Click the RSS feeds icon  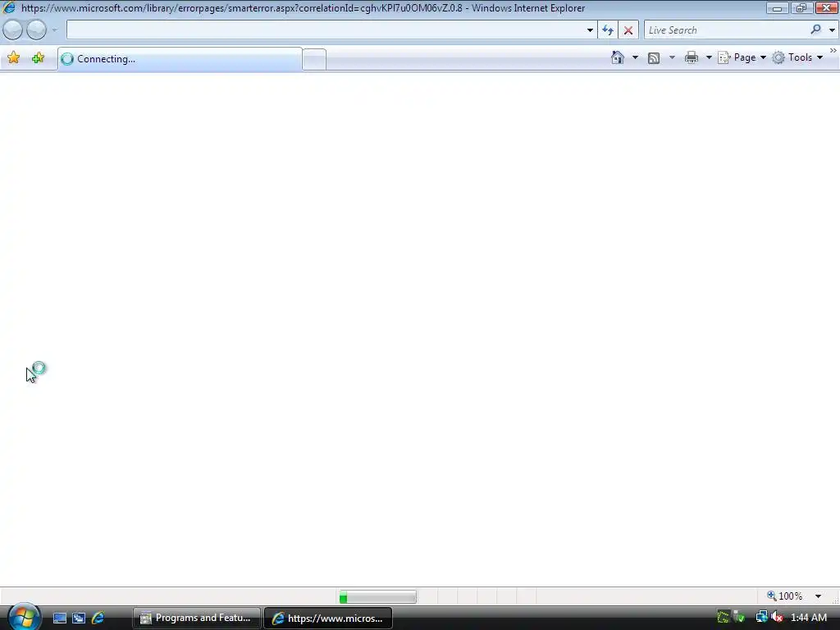(654, 58)
